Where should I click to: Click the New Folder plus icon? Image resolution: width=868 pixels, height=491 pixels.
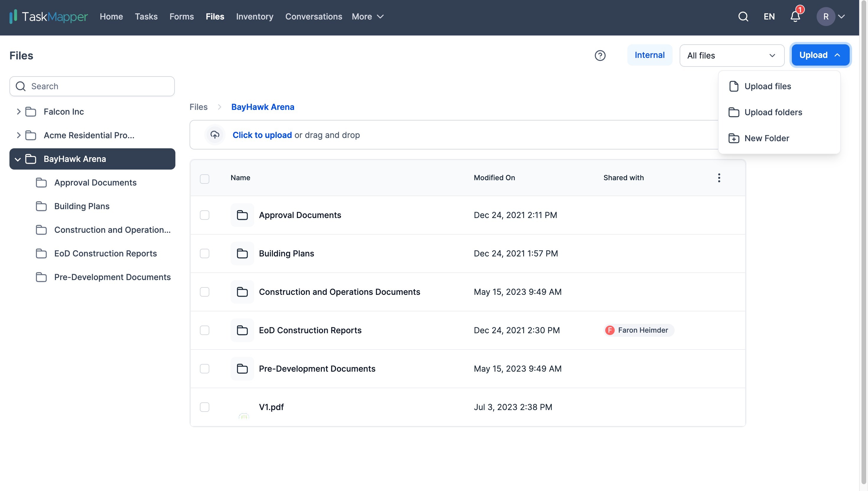734,138
